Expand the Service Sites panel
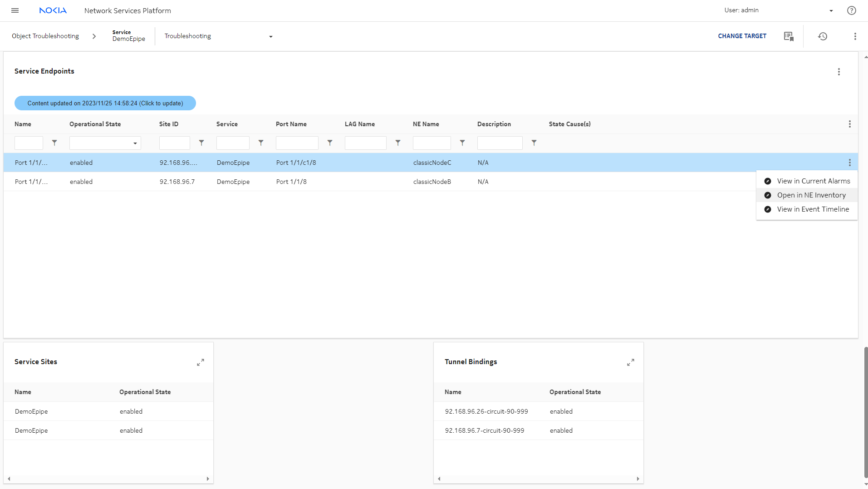868x489 pixels. (x=200, y=362)
